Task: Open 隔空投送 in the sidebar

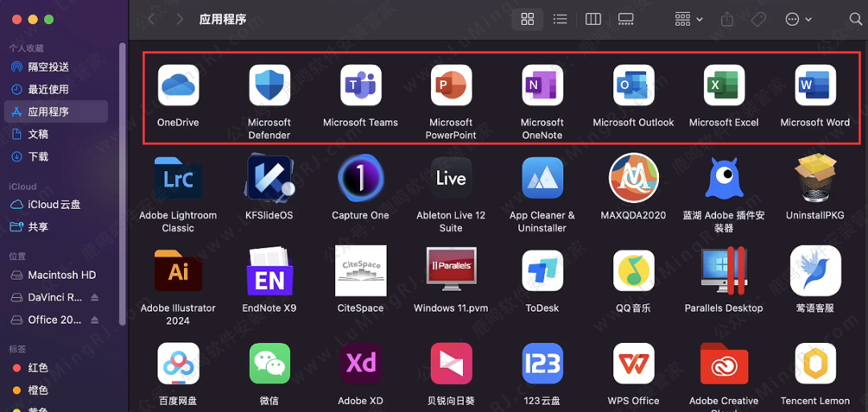Action: pos(56,67)
